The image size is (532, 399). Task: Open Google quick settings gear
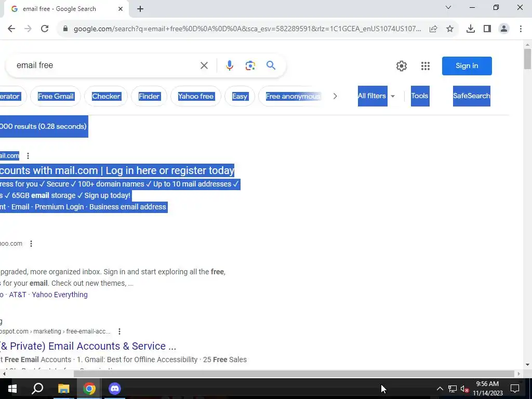[402, 66]
